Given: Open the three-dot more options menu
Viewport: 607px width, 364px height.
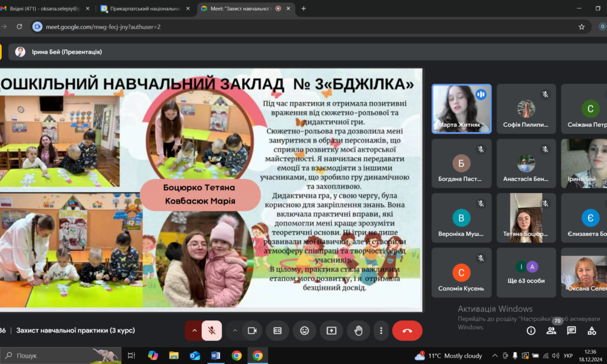Looking at the screenshot, I should (381, 331).
